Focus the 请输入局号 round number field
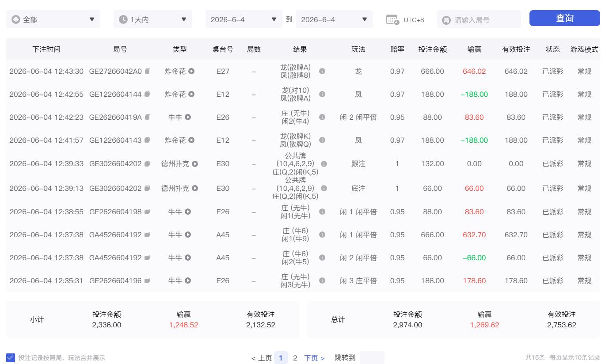 click(x=479, y=19)
